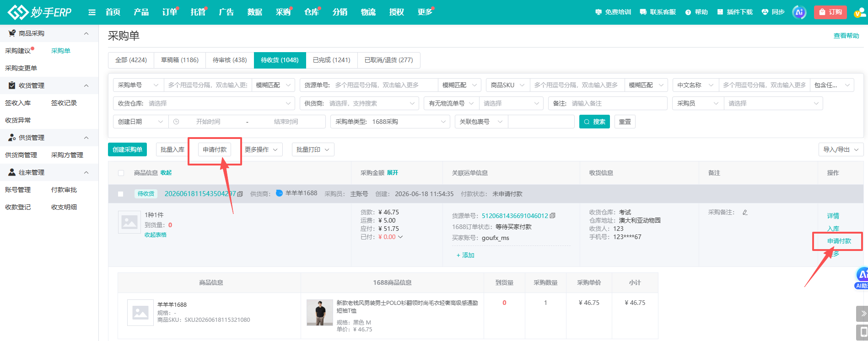Click the 羊羊羊1688 placeholder image in product table
Screen dimensions: 868x341
(140, 313)
